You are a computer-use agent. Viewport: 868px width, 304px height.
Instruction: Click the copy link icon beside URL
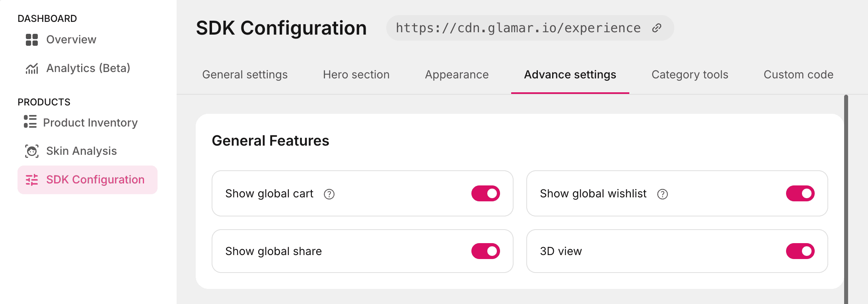[657, 28]
